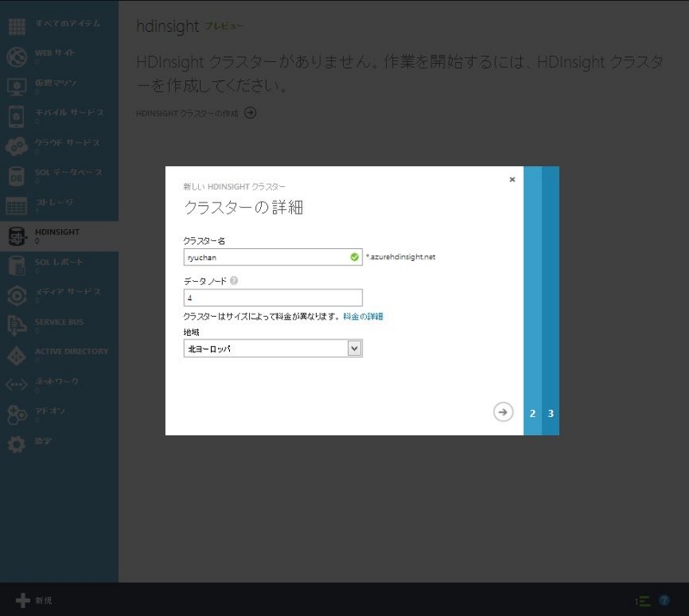Click the 設定 gear icon
Screen dimensions: 689x616
(18, 445)
